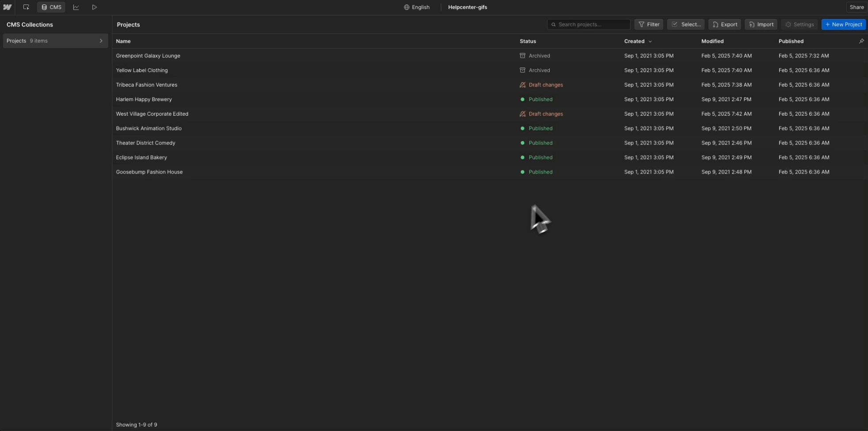Click the Showing 1-9 of 9 label
Screen dimensions: 868x431
137,425
